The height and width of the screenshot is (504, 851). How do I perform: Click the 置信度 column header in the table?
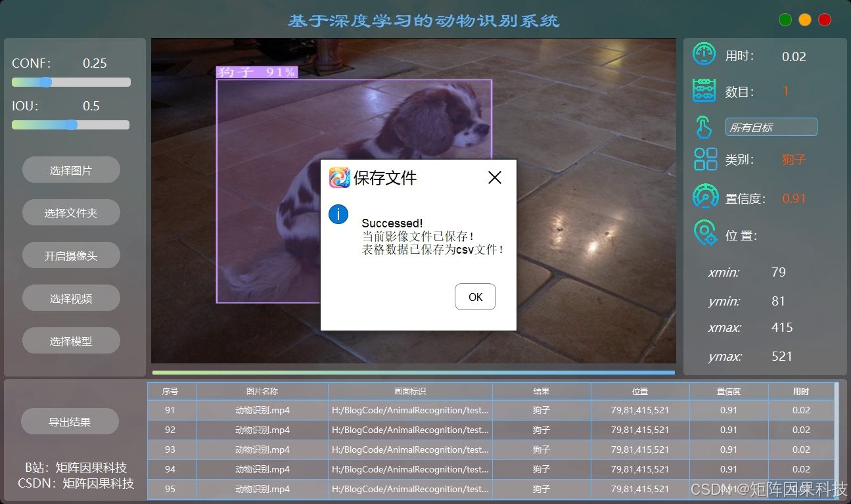(729, 391)
